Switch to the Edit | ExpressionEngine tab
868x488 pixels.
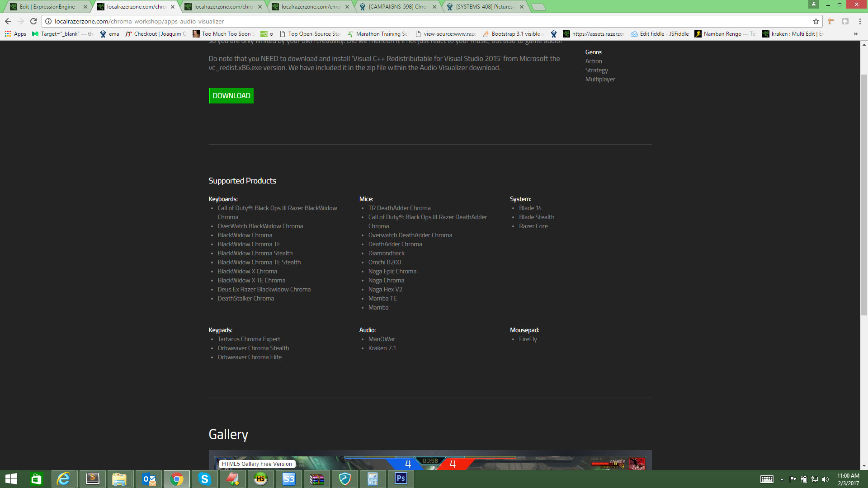[47, 7]
